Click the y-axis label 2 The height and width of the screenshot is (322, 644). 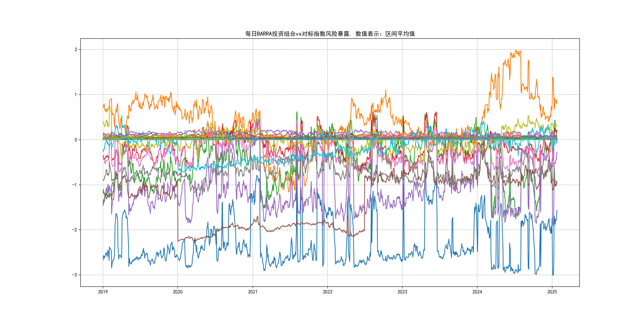tap(76, 49)
